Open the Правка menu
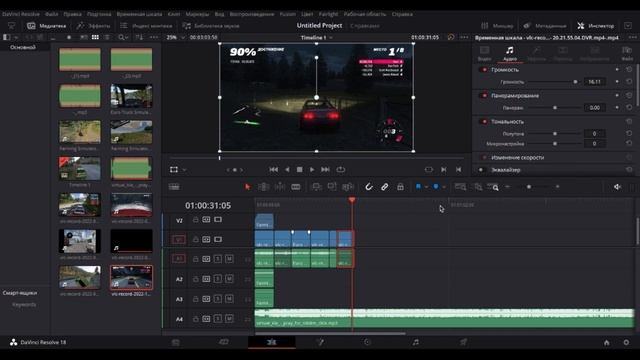The width and height of the screenshot is (640, 360). pyautogui.click(x=72, y=14)
